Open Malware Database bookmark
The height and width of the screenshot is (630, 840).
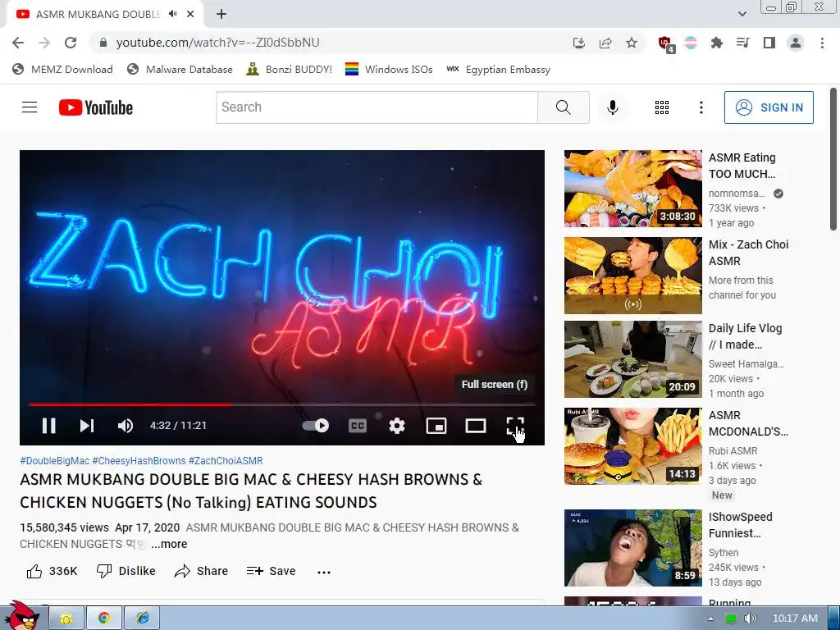coord(180,69)
